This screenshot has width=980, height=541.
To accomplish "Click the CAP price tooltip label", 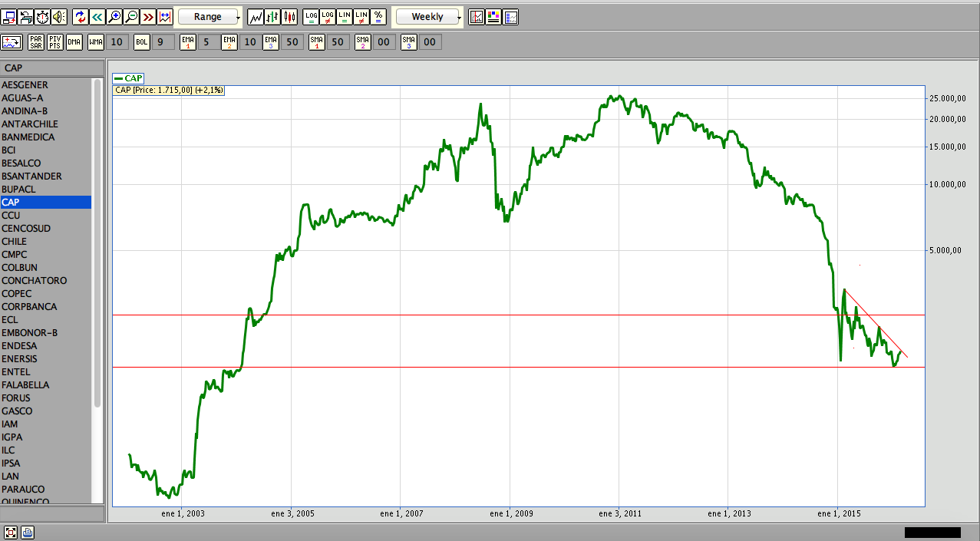I will point(169,90).
